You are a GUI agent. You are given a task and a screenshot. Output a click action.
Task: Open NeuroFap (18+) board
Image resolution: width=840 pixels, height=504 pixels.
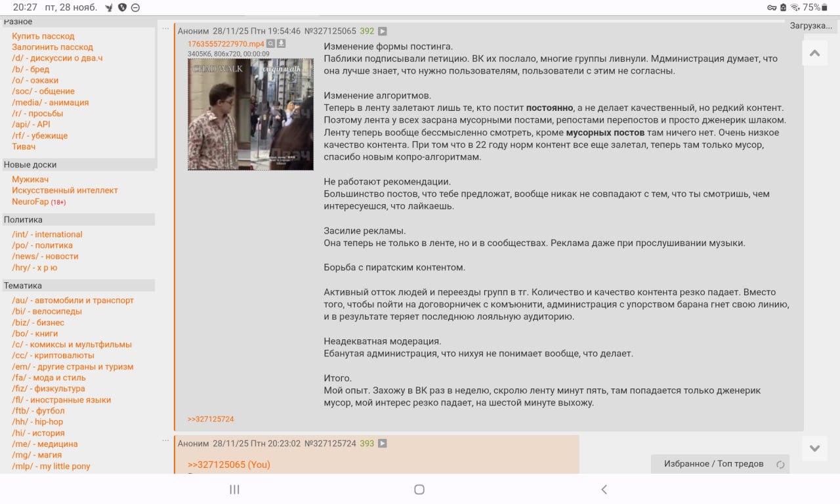pyautogui.click(x=39, y=201)
